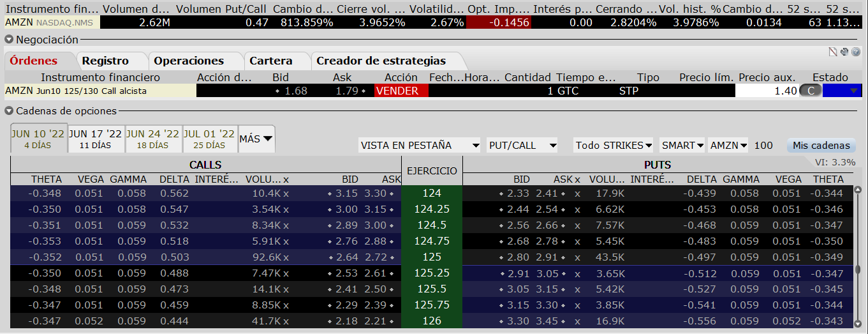Click put bid 2.33 at strike 124

click(519, 193)
